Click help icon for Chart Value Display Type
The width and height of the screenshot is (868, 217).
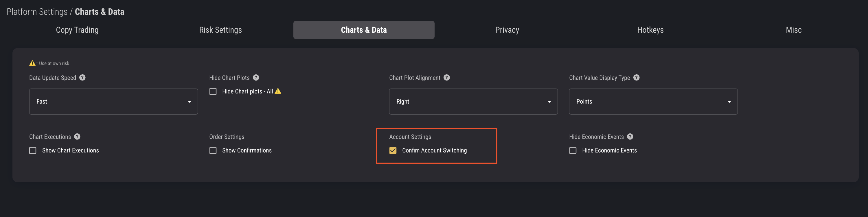pyautogui.click(x=637, y=78)
